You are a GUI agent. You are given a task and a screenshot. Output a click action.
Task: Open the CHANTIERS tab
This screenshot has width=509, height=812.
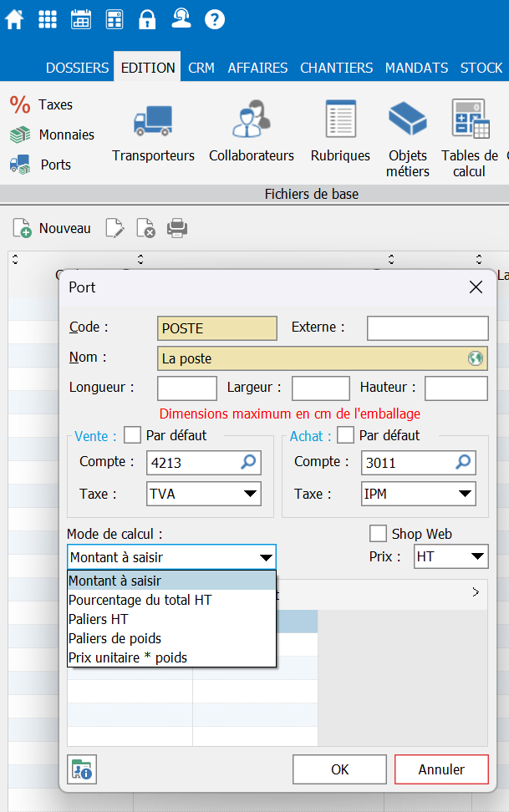336,68
